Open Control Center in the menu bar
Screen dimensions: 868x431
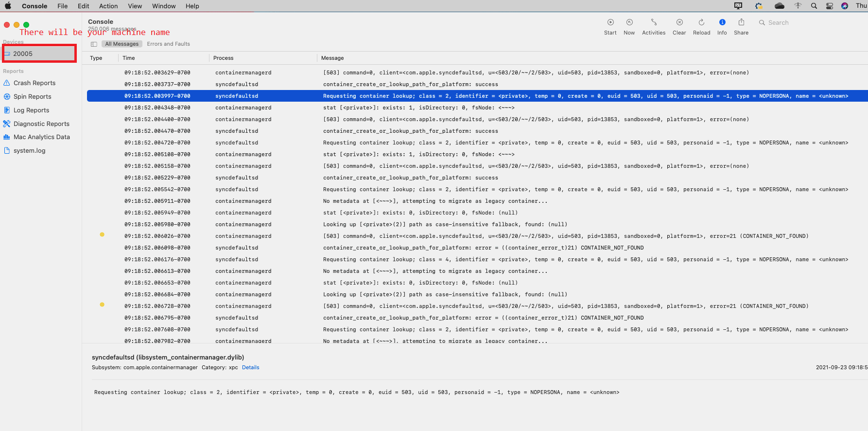[x=830, y=6]
